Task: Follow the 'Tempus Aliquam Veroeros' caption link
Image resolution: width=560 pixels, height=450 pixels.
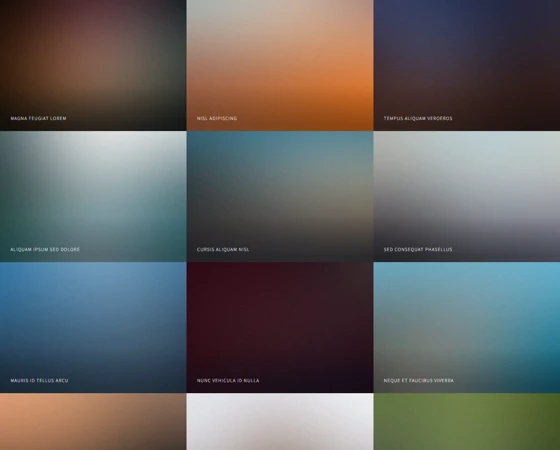Action: coord(418,118)
